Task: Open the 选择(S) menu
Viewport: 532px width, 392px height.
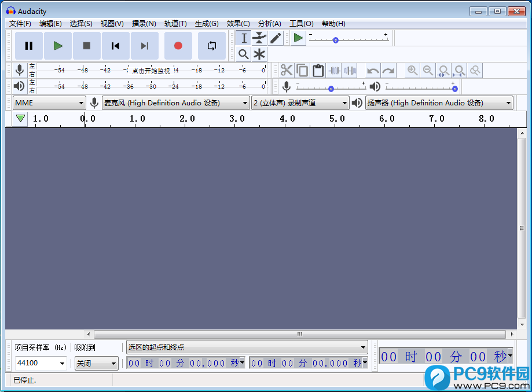Action: click(81, 23)
